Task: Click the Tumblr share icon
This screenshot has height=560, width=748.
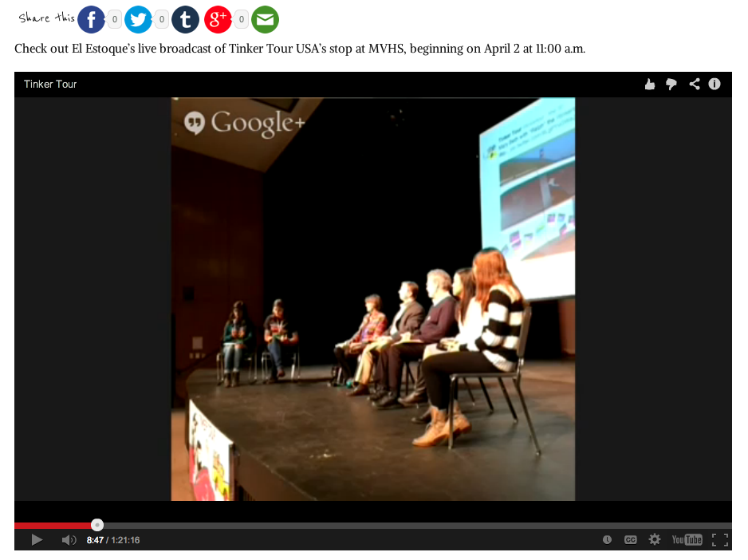Action: (185, 19)
